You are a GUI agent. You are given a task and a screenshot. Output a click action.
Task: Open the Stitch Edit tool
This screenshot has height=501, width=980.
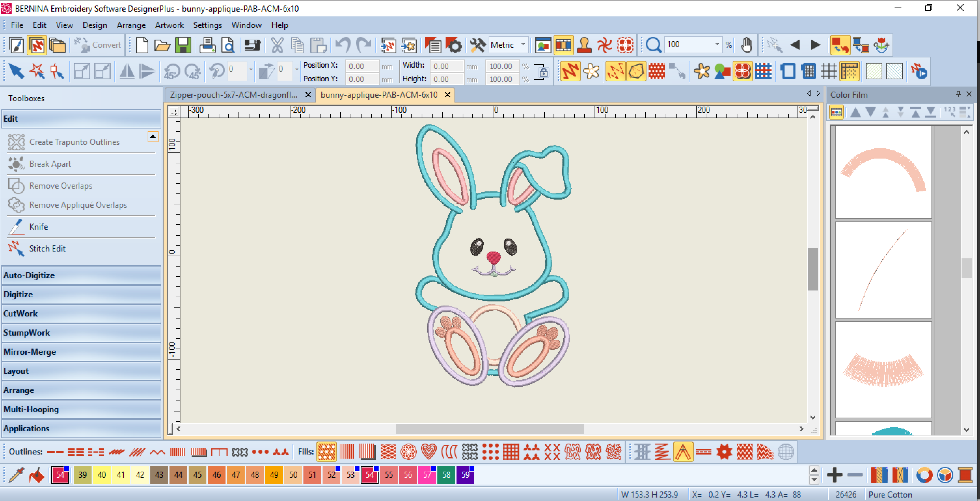pyautogui.click(x=47, y=249)
